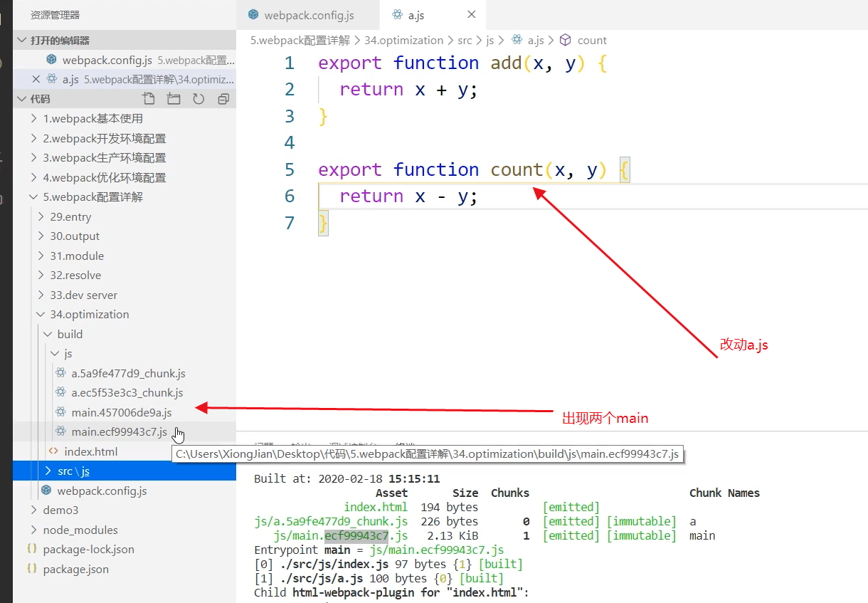This screenshot has width=868, height=603.
Task: Click the symbol icon before count breadcrumb
Action: pyautogui.click(x=566, y=41)
